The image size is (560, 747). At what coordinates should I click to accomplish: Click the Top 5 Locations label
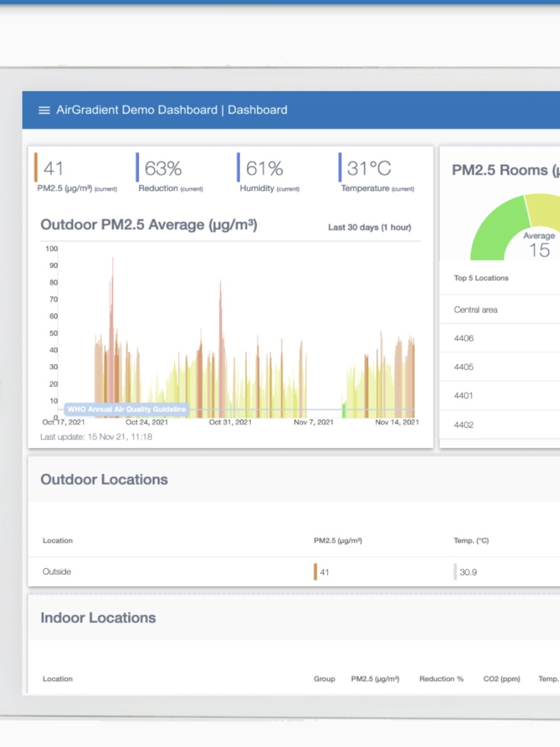tap(481, 278)
